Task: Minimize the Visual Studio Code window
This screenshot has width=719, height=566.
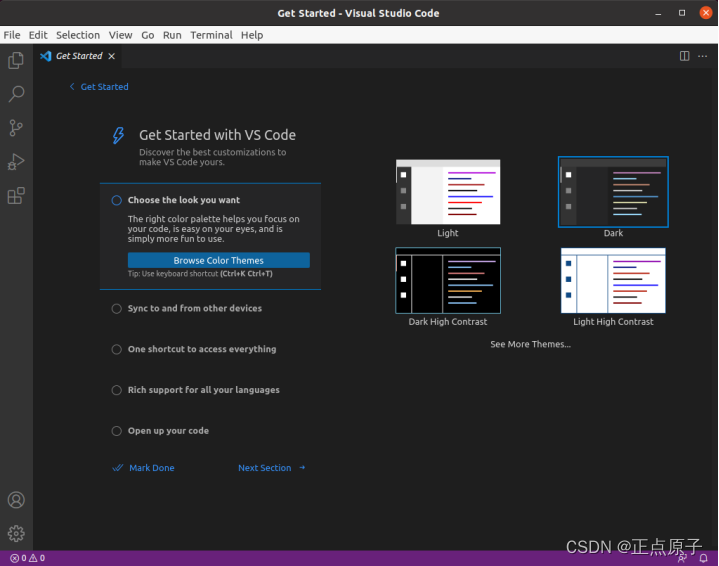Action: pos(658,13)
